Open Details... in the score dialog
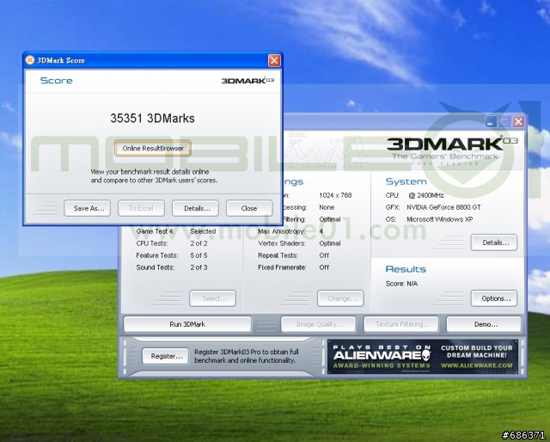Image resolution: width=550 pixels, height=442 pixels. [195, 208]
